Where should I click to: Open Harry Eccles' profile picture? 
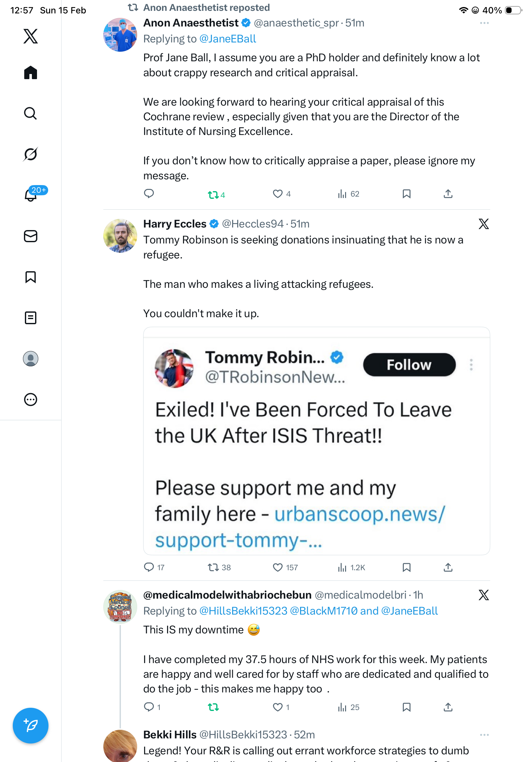pos(120,235)
